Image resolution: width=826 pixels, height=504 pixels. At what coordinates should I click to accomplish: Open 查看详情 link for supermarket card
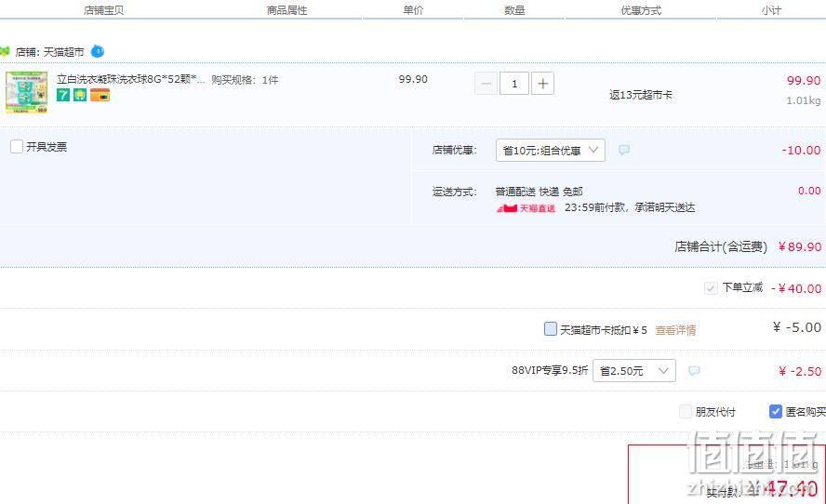[x=675, y=330]
